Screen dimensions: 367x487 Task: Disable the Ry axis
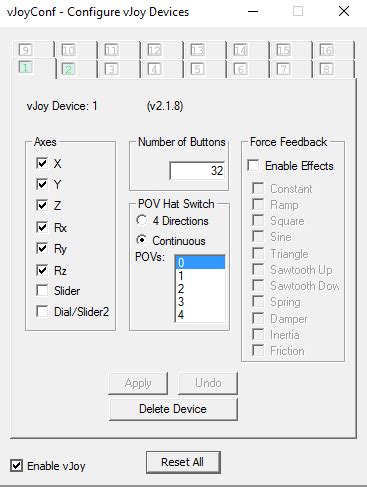(42, 248)
